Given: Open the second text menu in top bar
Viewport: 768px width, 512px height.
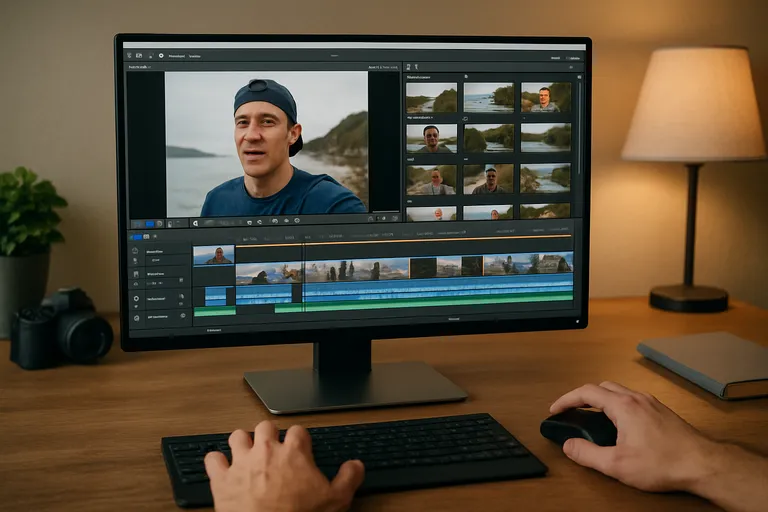Looking at the screenshot, I should [x=195, y=56].
